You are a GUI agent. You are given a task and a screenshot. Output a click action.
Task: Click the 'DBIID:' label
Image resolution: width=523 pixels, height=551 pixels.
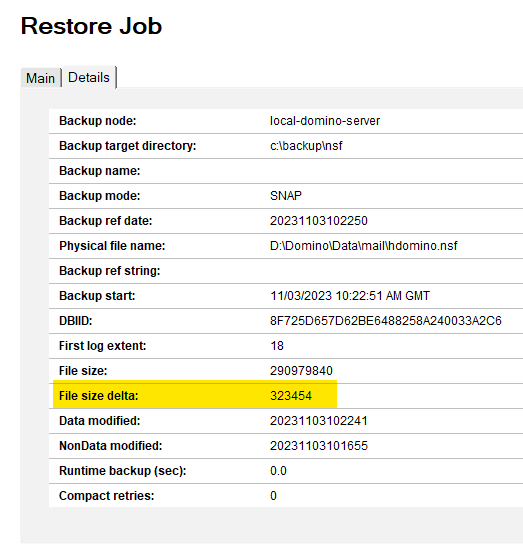coord(75,320)
